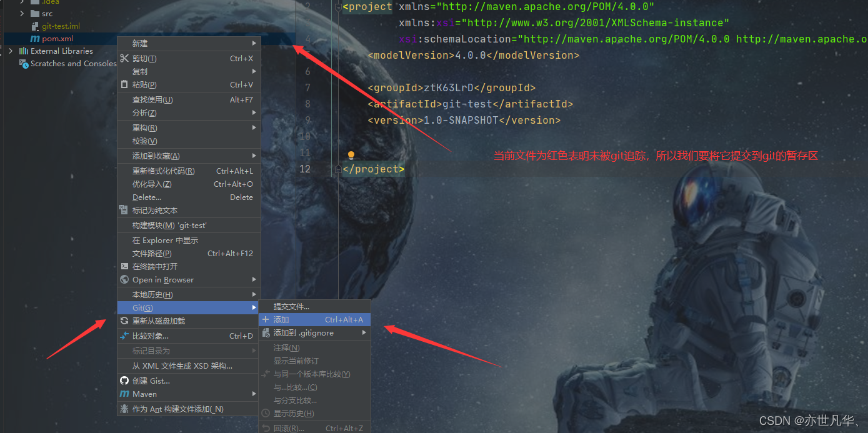Viewport: 868px width, 433px height.
Task: Click the src folder icon in project tree
Action: pyautogui.click(x=35, y=13)
